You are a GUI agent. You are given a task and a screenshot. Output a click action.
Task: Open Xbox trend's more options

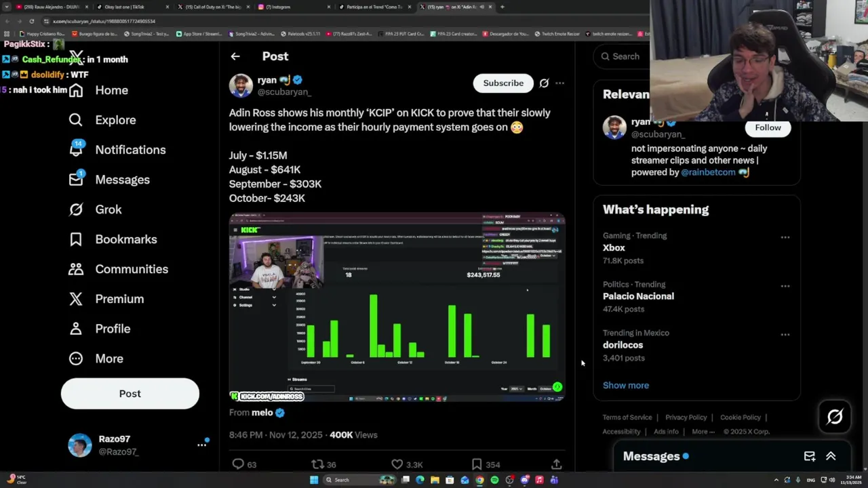(x=785, y=237)
